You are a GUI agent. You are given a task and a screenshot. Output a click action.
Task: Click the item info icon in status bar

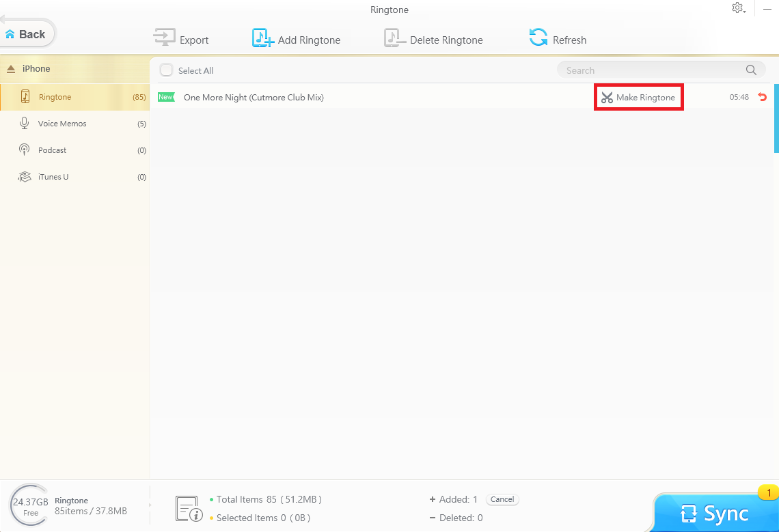pos(188,509)
